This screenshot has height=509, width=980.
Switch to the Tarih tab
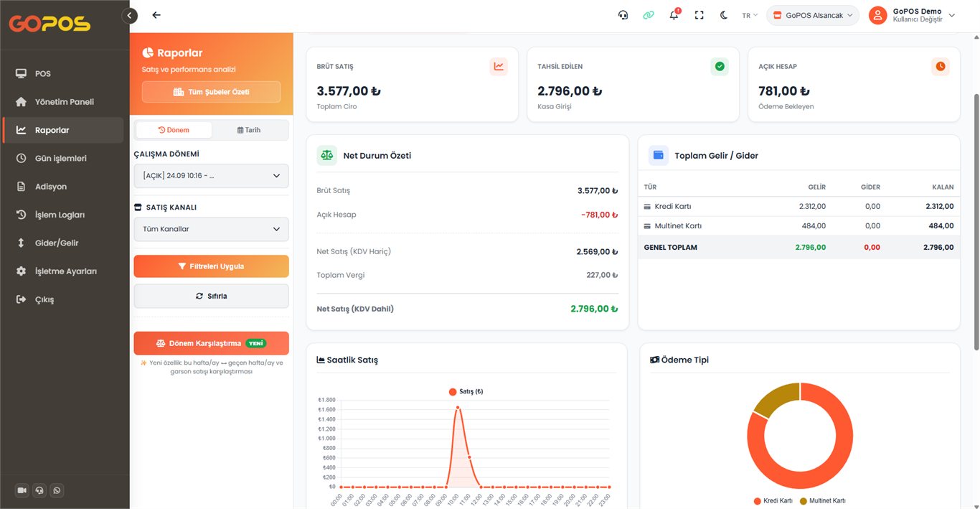coord(249,130)
